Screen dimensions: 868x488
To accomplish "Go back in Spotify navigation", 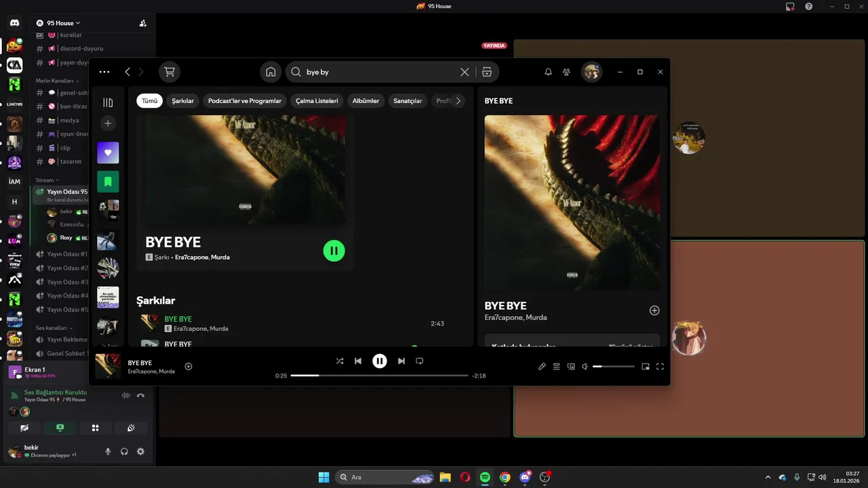I will [127, 72].
